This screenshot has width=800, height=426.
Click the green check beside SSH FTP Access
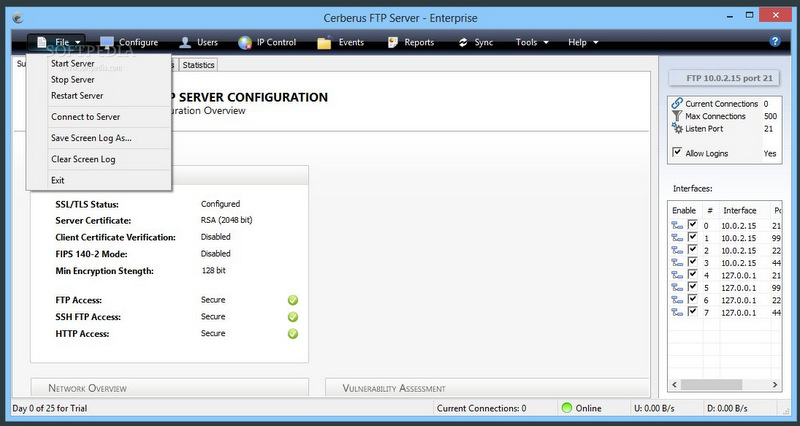293,317
